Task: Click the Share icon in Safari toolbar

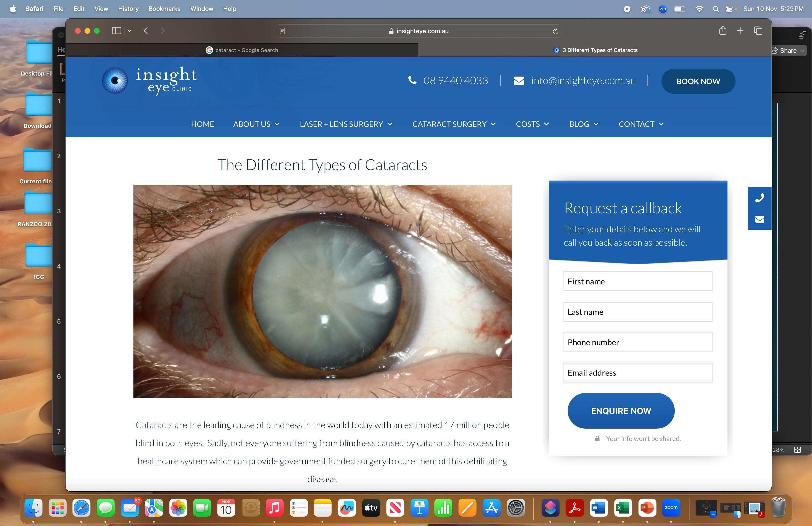Action: (722, 30)
